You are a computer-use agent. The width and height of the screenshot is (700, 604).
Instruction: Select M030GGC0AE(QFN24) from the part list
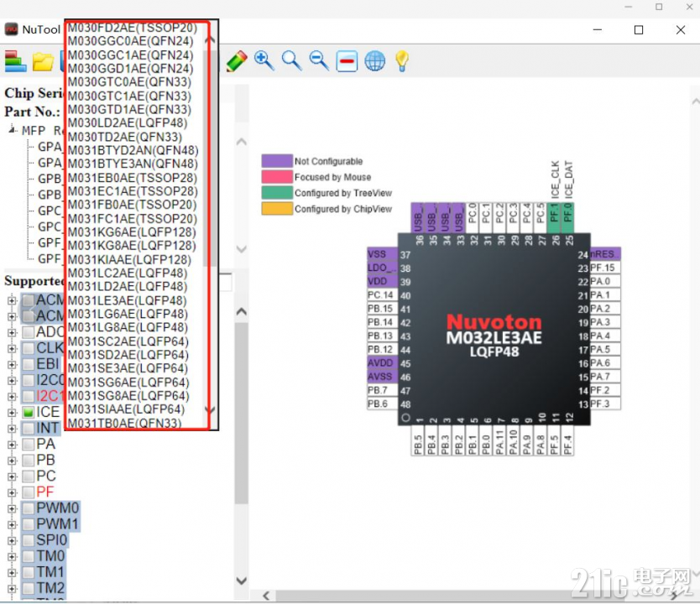coord(130,41)
